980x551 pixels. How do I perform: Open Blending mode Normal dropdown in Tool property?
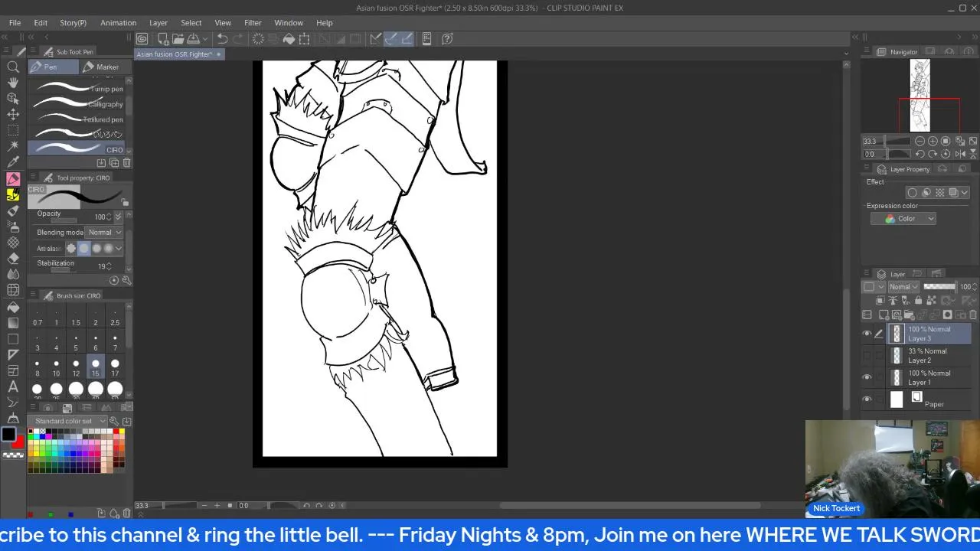coord(104,232)
